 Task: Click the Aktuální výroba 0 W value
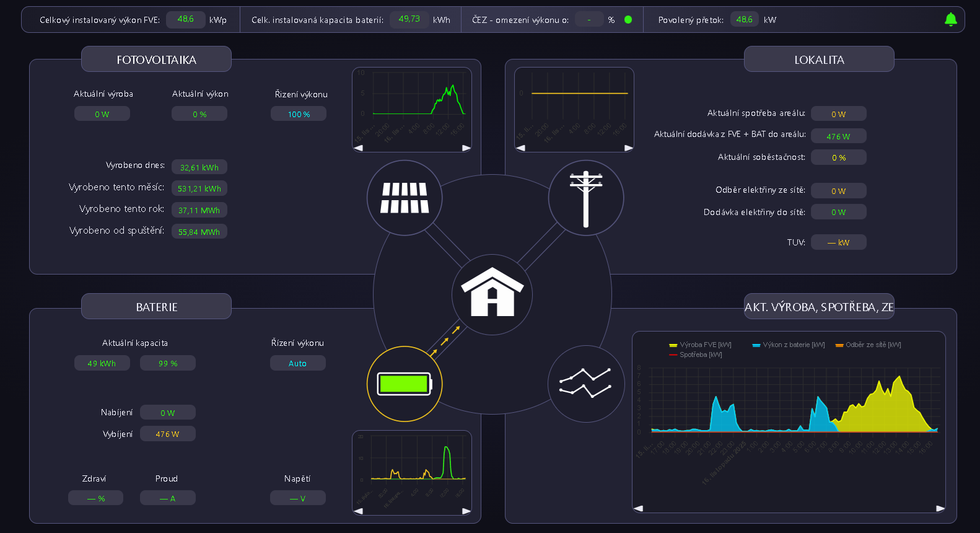[102, 114]
